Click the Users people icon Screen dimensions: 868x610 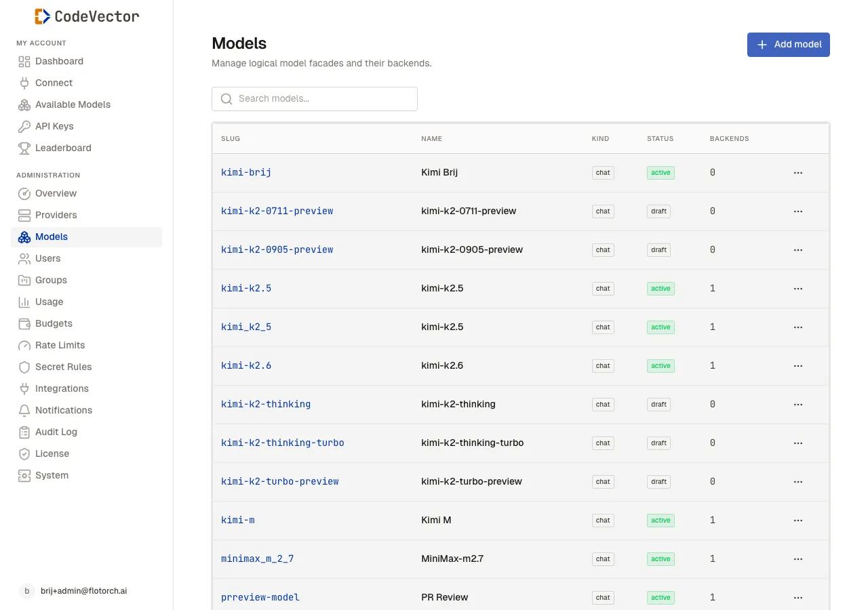[x=24, y=258]
